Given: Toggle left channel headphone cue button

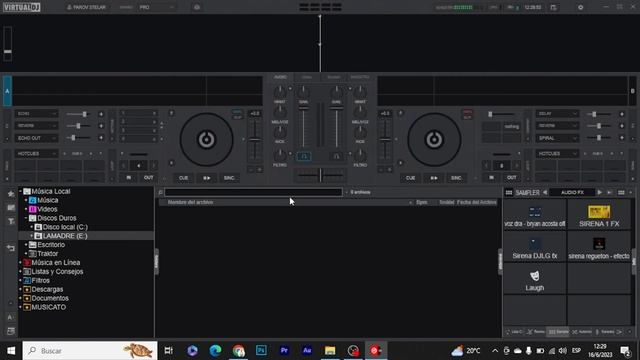Looking at the screenshot, I should [304, 156].
